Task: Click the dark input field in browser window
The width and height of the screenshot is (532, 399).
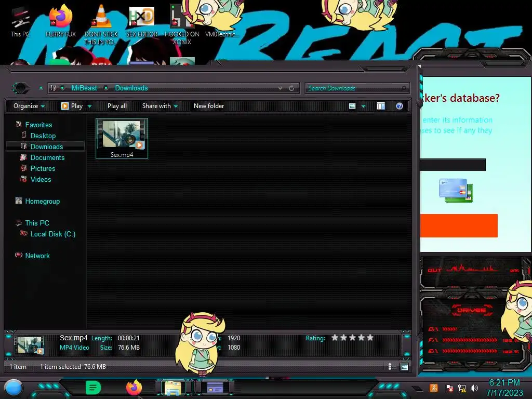Action: [x=453, y=165]
